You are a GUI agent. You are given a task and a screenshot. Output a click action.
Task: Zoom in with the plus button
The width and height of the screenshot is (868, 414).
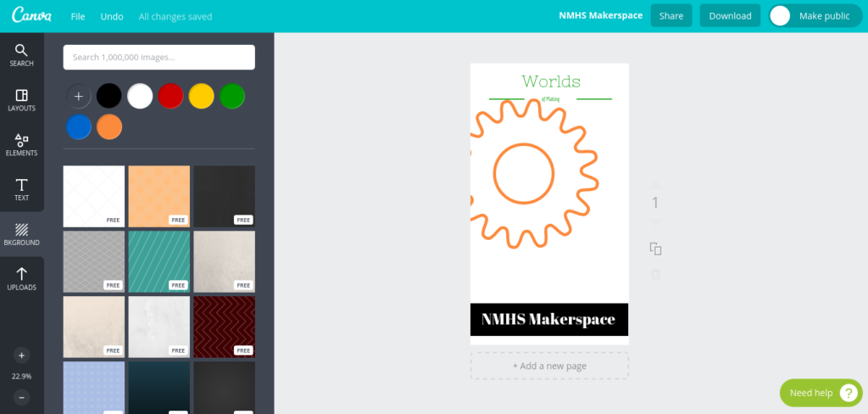tap(21, 355)
